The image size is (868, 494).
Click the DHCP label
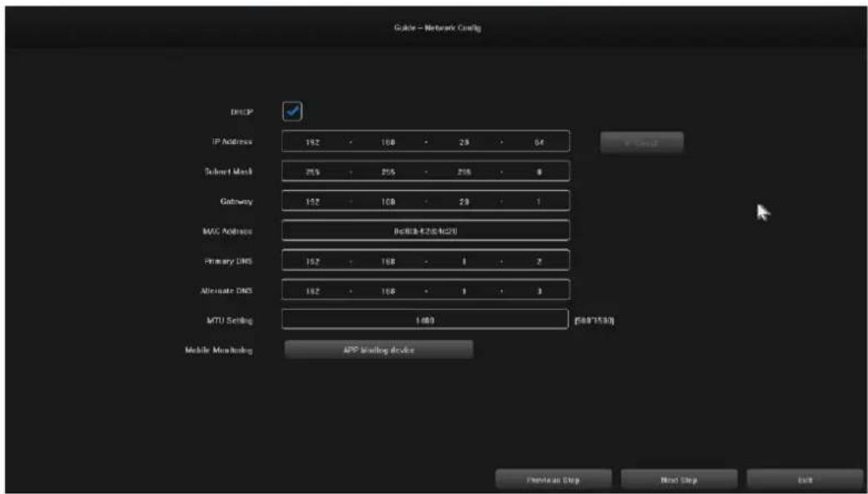242,112
